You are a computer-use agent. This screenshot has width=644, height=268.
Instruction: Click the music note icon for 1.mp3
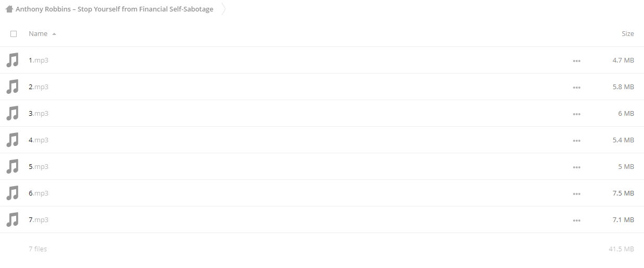[13, 60]
